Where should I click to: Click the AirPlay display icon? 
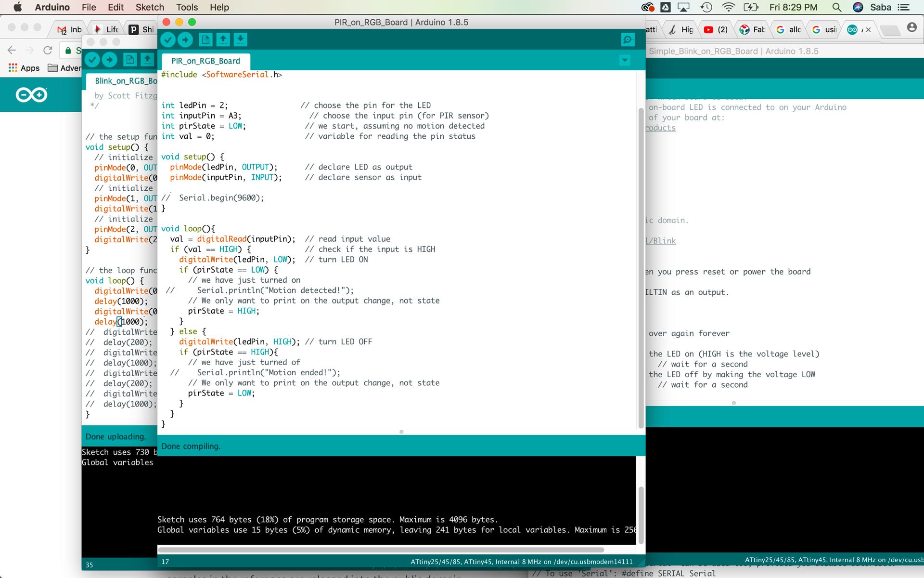(684, 7)
